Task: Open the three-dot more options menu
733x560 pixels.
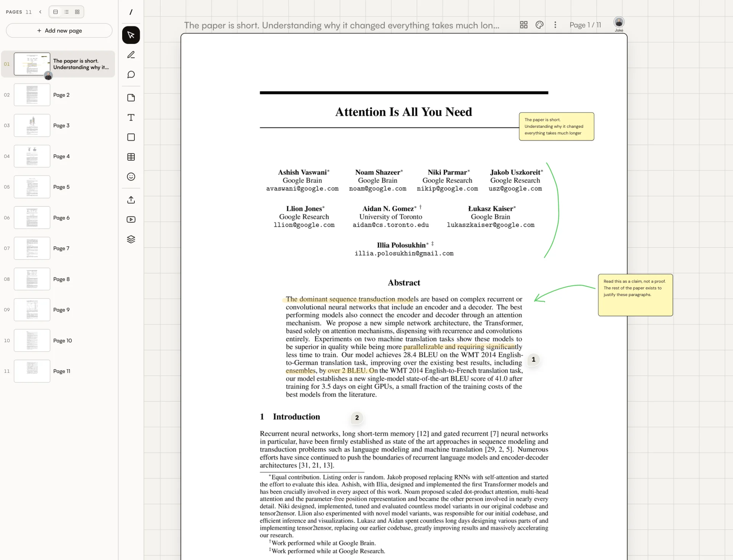Action: 555,25
